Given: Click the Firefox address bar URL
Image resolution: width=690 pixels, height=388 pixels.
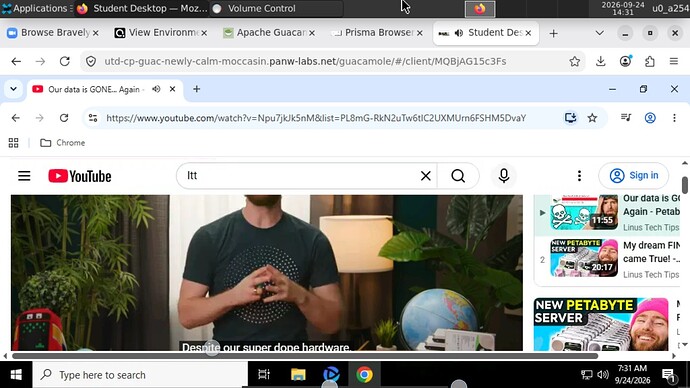Looking at the screenshot, I should pos(305,62).
